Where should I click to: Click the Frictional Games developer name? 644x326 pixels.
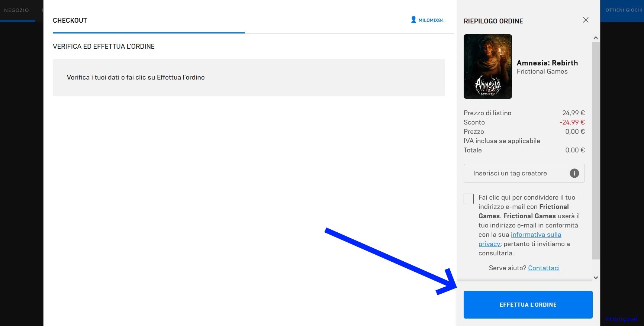click(x=542, y=71)
